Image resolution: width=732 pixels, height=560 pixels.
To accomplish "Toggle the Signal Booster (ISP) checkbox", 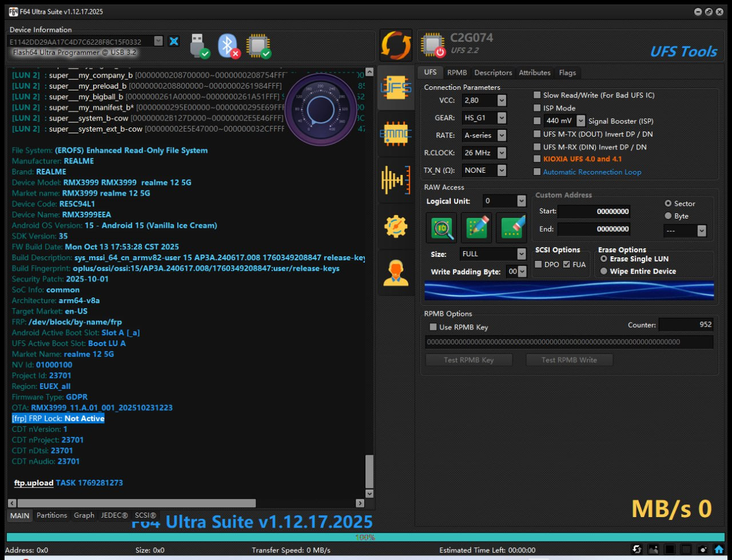I will 537,121.
